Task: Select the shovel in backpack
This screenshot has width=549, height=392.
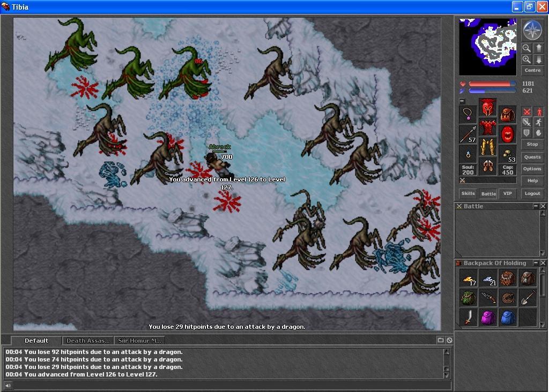Action: click(528, 298)
